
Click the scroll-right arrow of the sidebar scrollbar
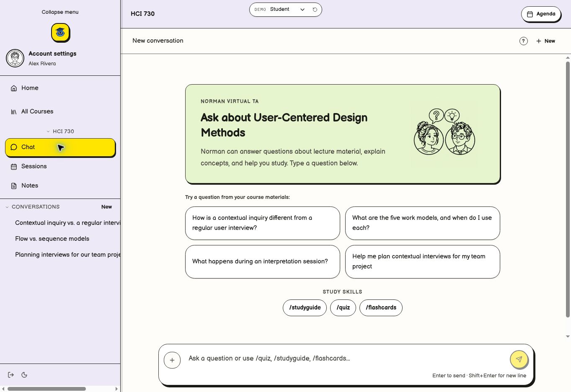116,389
